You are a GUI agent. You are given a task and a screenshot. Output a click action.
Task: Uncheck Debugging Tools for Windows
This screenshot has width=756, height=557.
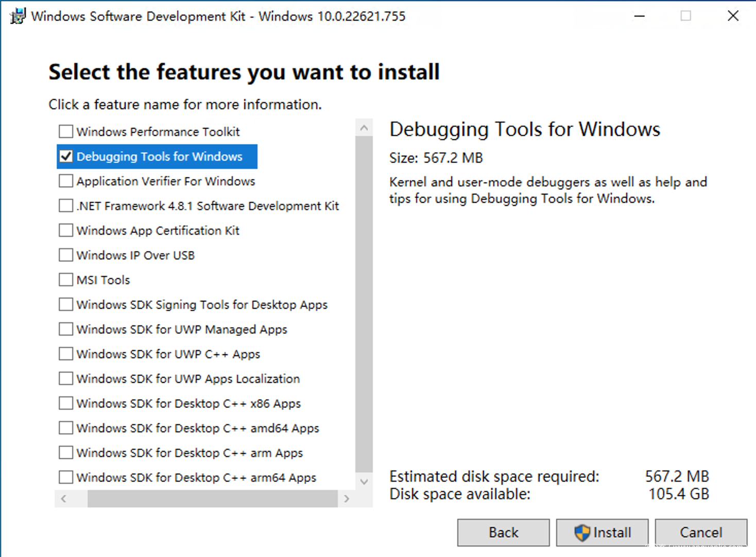(x=66, y=156)
